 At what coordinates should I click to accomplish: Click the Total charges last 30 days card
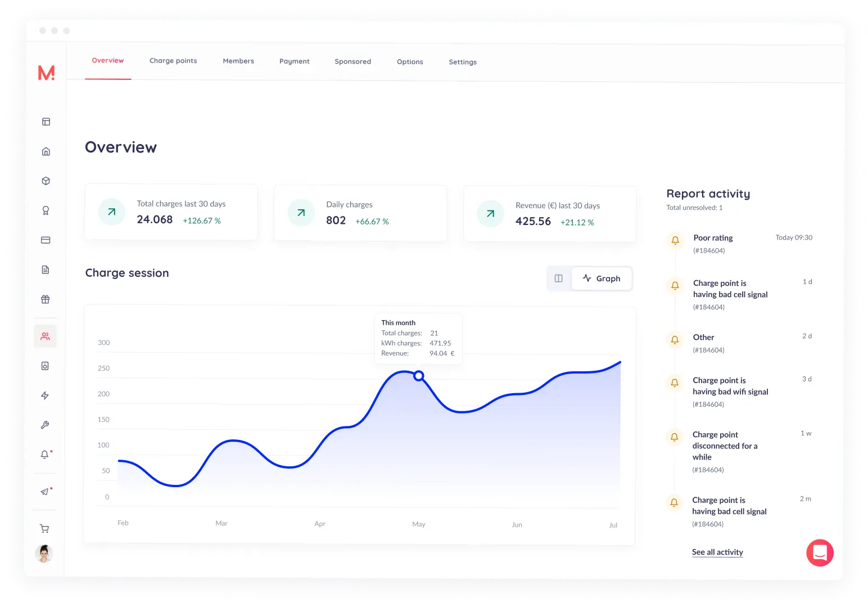coord(171,212)
